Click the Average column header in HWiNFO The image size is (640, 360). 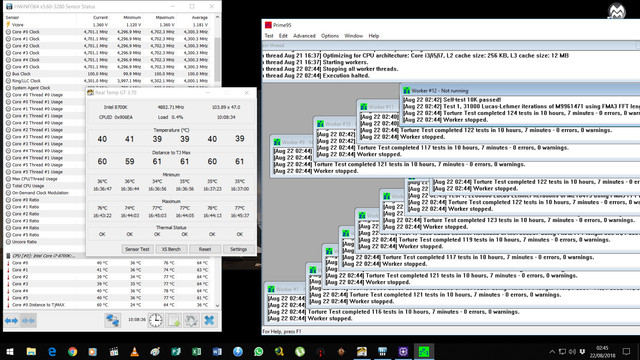[x=200, y=18]
